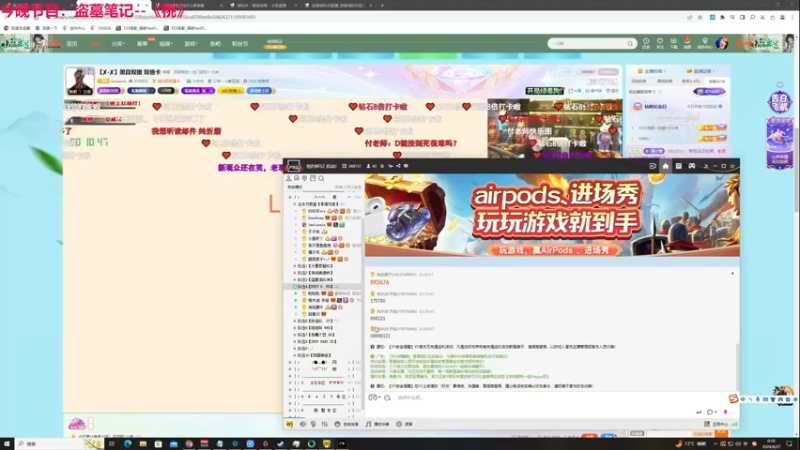The height and width of the screenshot is (450, 800).
Task: Click the Douyu site search field
Action: pyautogui.click(x=587, y=44)
